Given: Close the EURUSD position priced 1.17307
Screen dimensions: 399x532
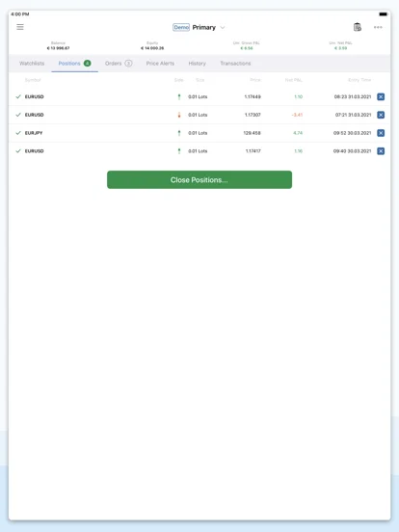Looking at the screenshot, I should coord(381,115).
